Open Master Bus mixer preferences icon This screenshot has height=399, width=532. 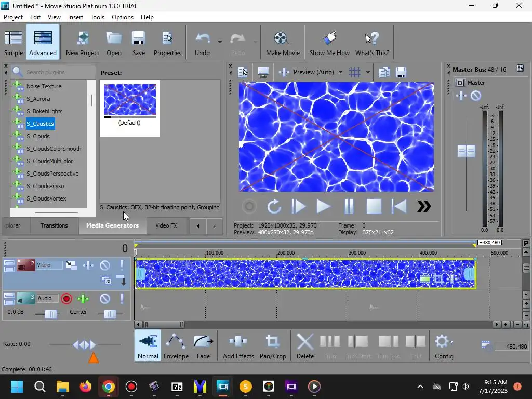(520, 69)
